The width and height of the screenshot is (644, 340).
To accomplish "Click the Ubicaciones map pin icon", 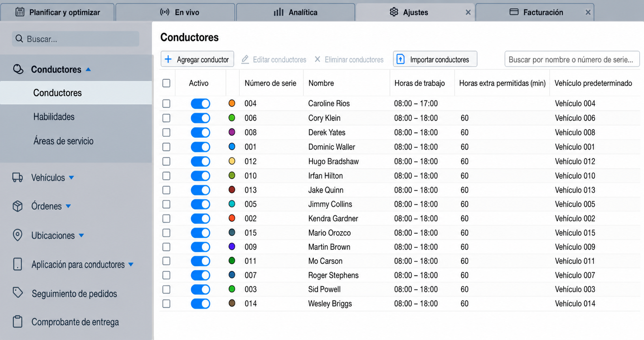I will 17,235.
